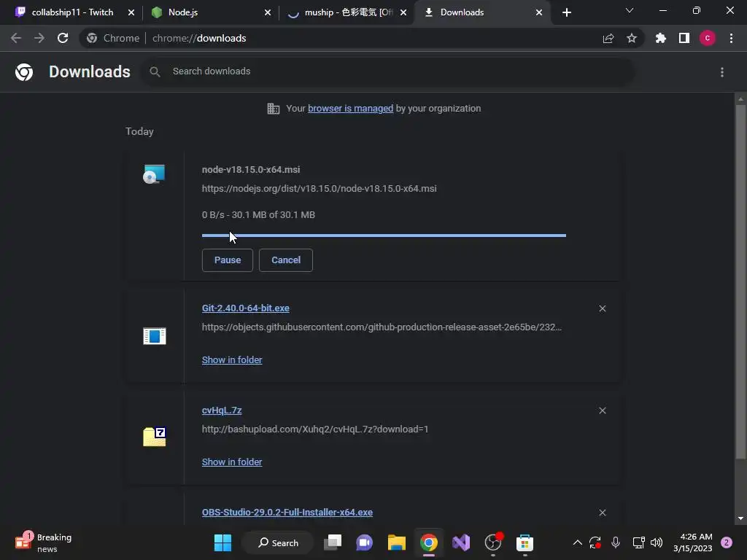Close the collabship11 Twitch tab
The height and width of the screenshot is (560, 747).
(x=131, y=12)
